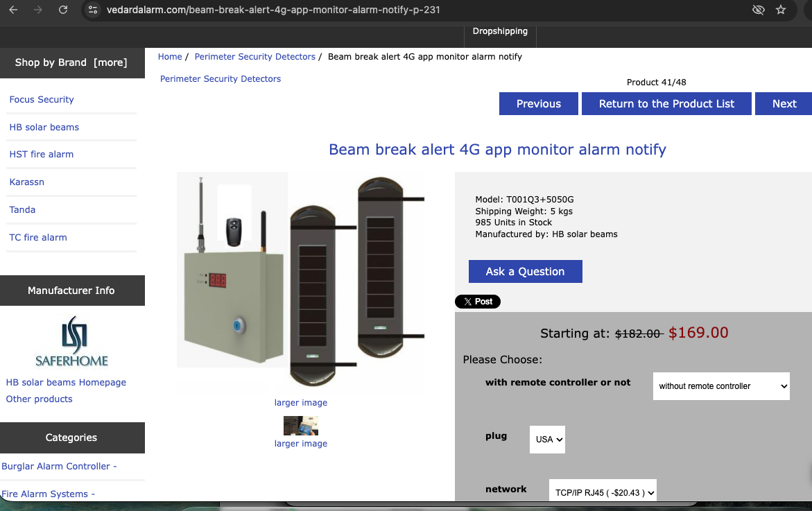812x511 pixels.
Task: Click the eye-slash tracking protection icon
Action: coord(758,10)
